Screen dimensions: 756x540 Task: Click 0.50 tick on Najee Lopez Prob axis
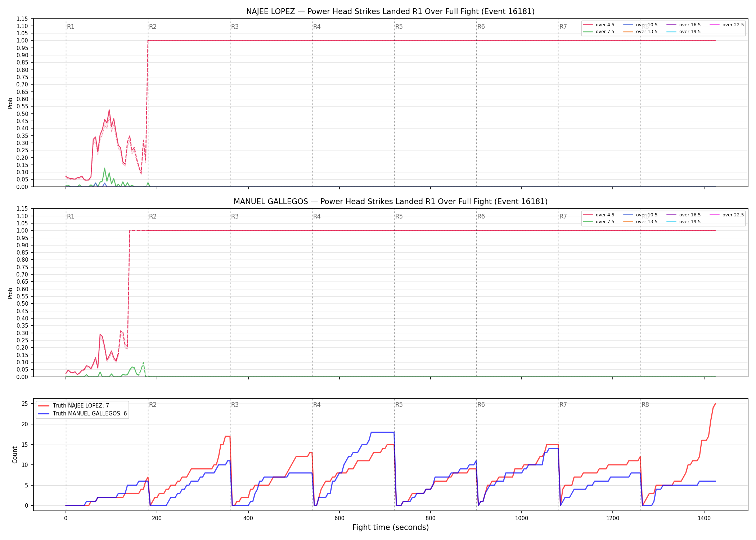tap(22, 114)
